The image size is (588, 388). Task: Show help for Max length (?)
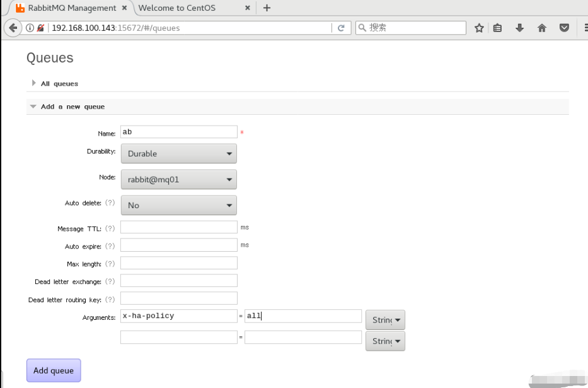point(110,264)
